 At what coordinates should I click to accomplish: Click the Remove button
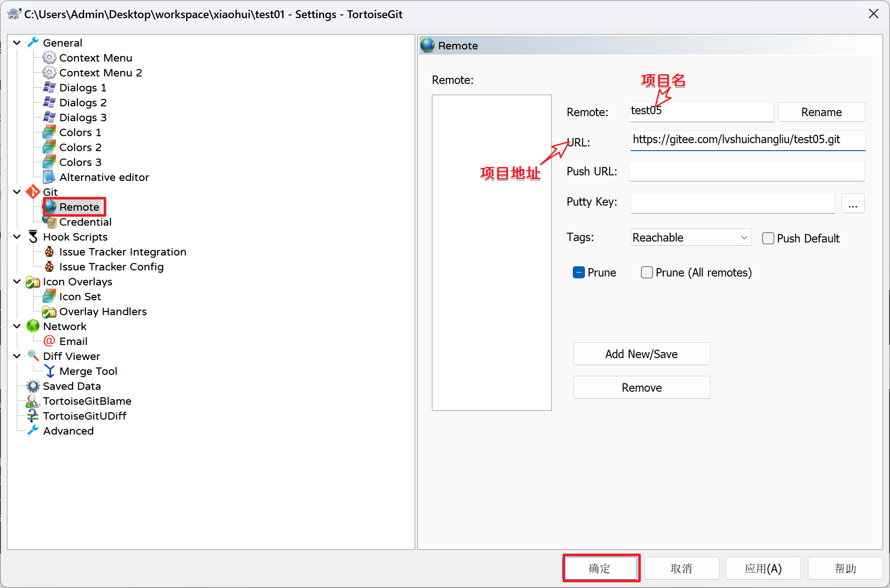pos(641,387)
